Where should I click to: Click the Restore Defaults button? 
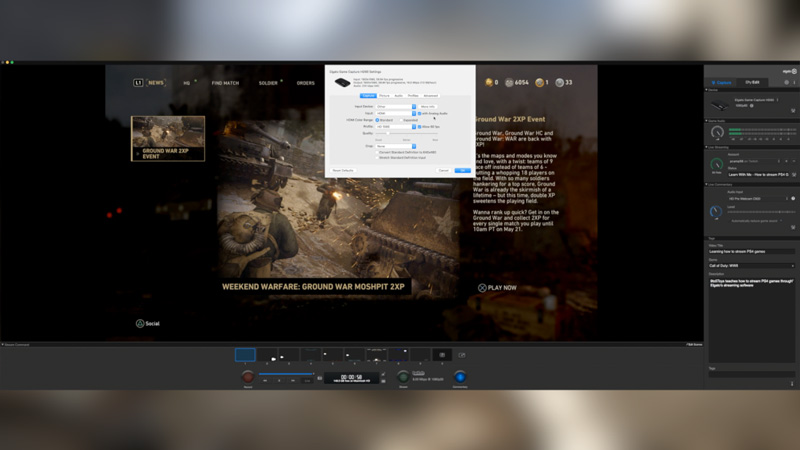click(x=343, y=170)
